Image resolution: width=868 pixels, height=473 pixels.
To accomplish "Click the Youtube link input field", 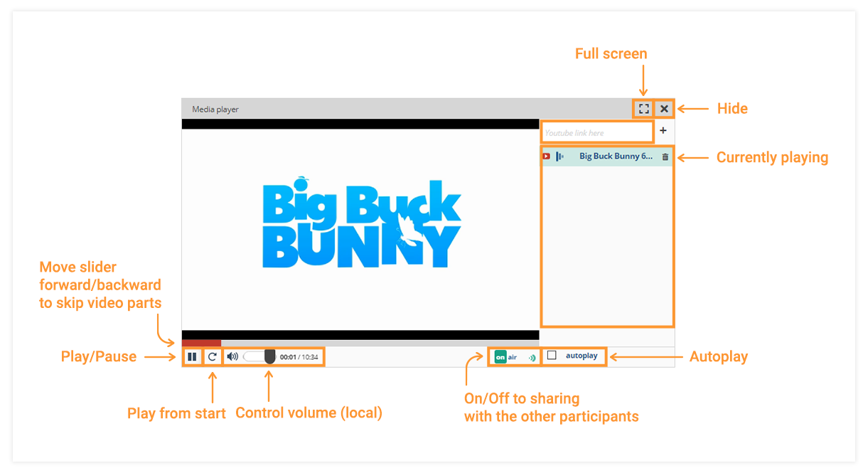I will pyautogui.click(x=596, y=132).
